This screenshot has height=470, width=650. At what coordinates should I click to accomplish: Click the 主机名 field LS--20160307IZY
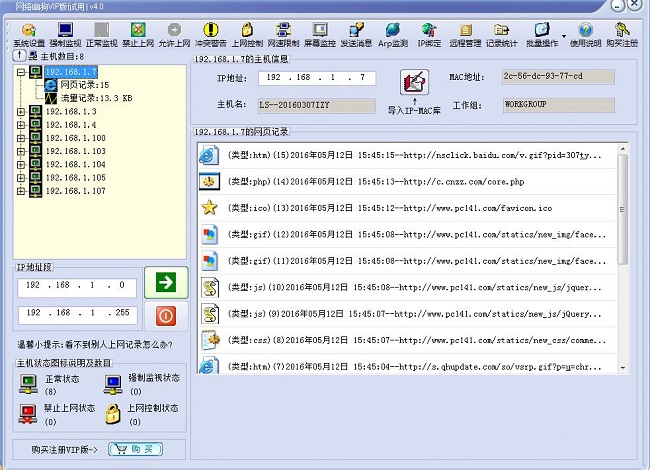(x=317, y=106)
